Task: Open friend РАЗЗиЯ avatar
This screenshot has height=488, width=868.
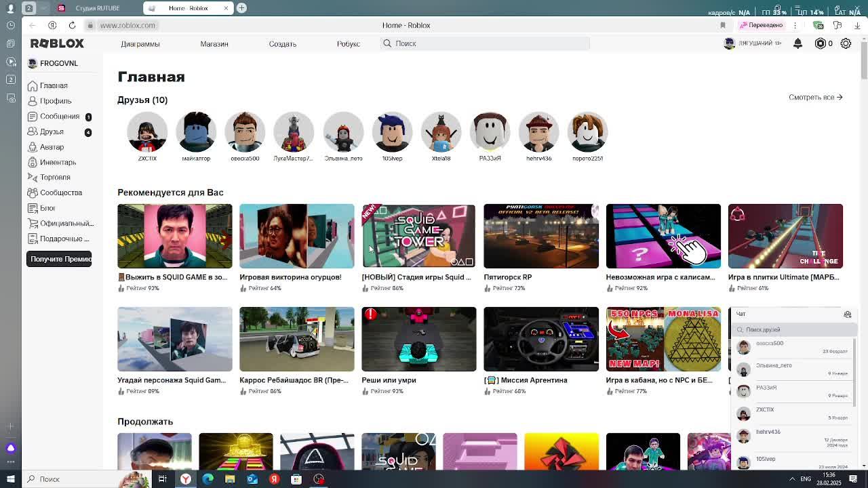Action: click(490, 132)
